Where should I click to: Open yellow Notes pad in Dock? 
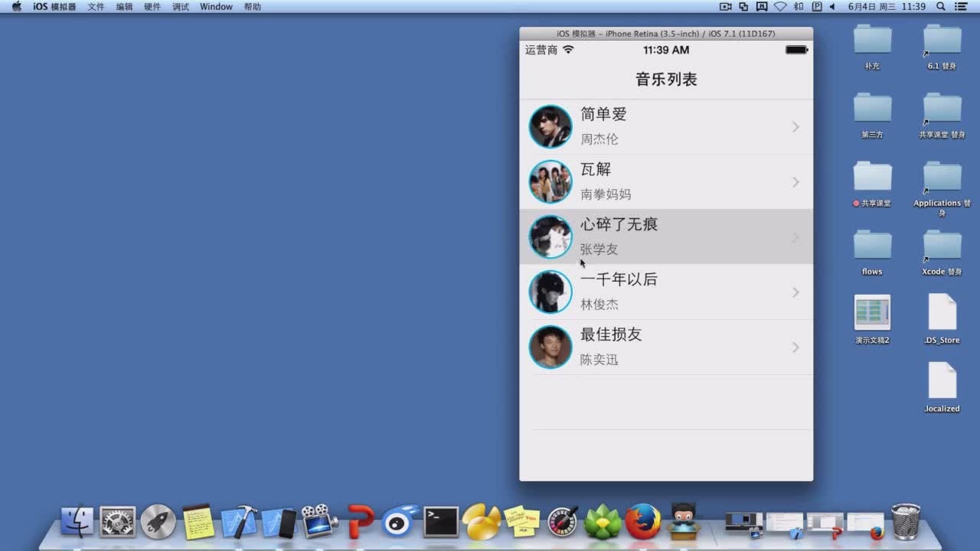(198, 522)
